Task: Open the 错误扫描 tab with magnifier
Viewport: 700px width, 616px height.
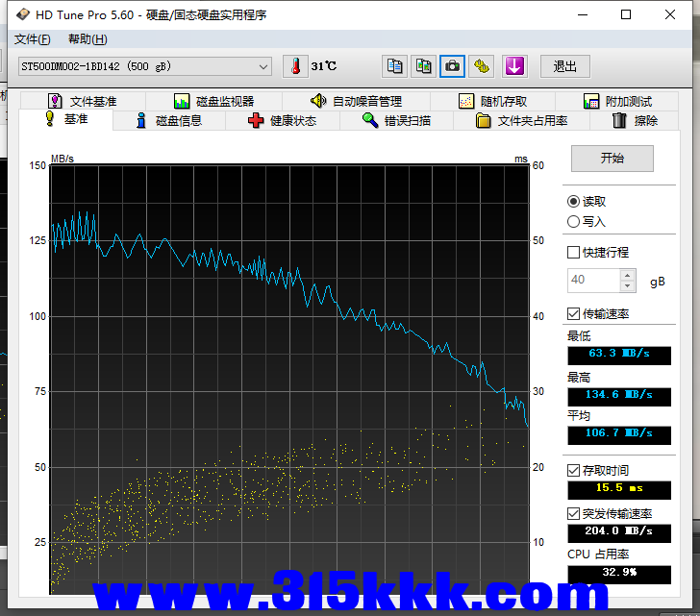Action: tap(395, 121)
